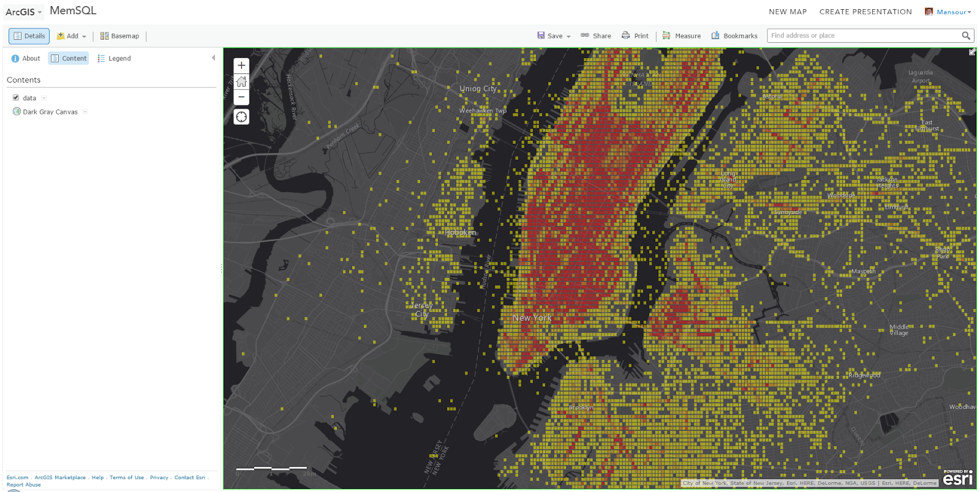This screenshot has width=980, height=492.
Task: Click the Report Abuse link
Action: click(x=24, y=485)
